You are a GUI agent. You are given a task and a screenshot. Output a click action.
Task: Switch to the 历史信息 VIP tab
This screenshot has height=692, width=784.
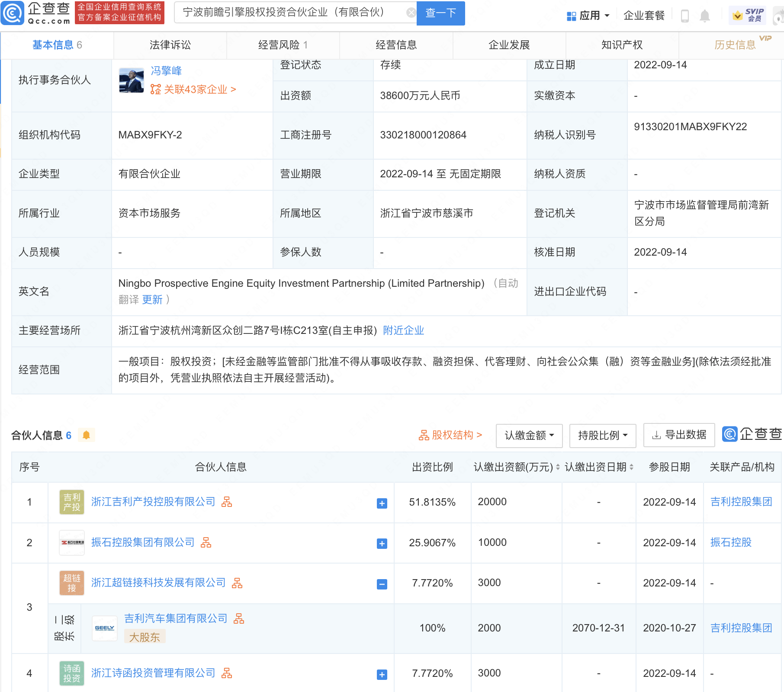coord(735,45)
